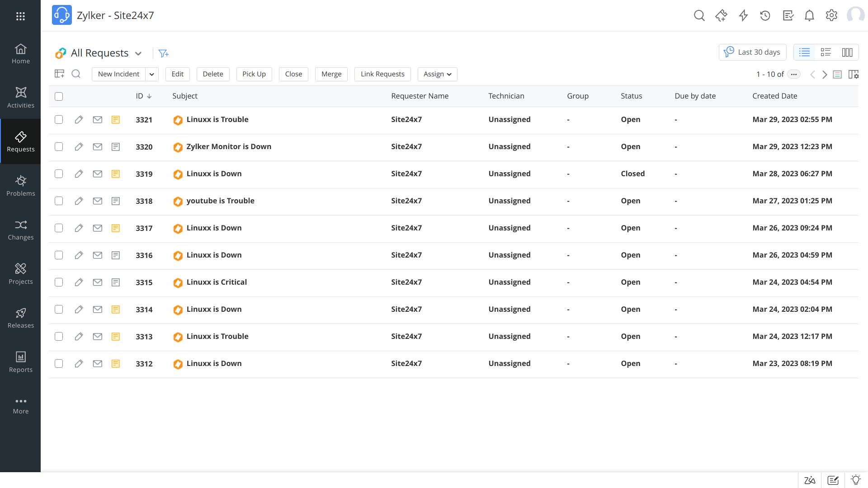
Task: Open the Activities panel
Action: click(x=20, y=97)
